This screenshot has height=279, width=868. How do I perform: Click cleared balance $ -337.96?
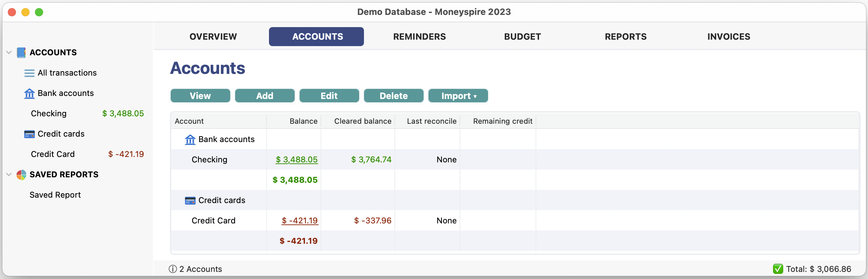point(373,221)
